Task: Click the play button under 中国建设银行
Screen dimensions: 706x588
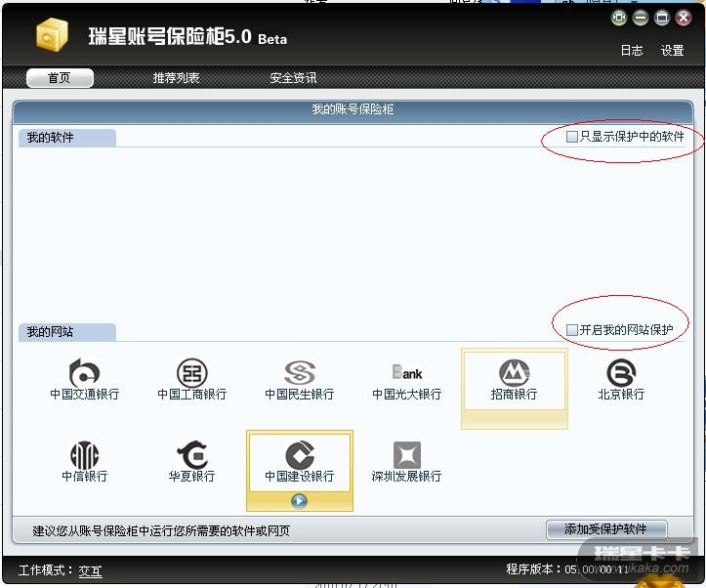Action: point(300,501)
